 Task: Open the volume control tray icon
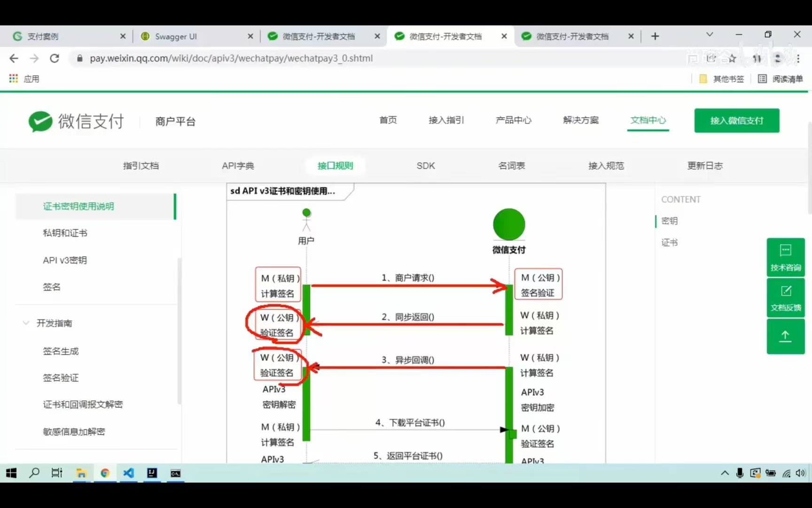pyautogui.click(x=800, y=473)
